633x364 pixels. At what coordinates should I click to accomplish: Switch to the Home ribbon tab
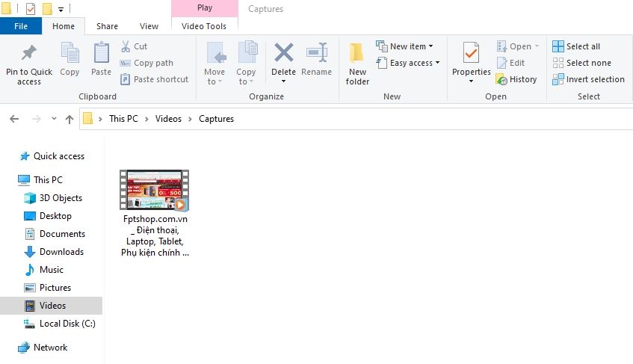[x=64, y=26]
